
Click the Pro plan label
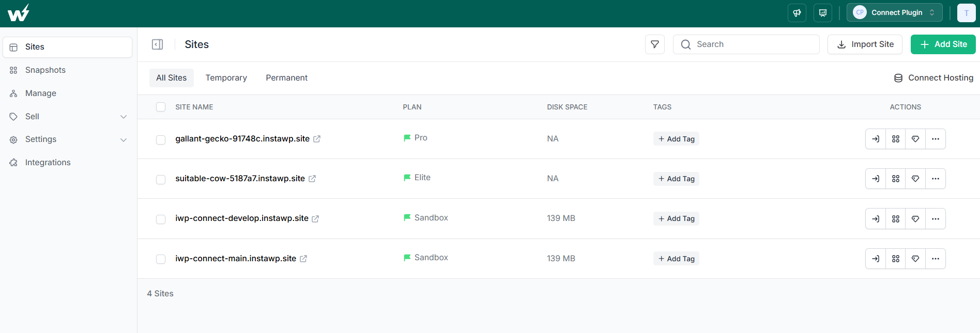click(x=421, y=138)
